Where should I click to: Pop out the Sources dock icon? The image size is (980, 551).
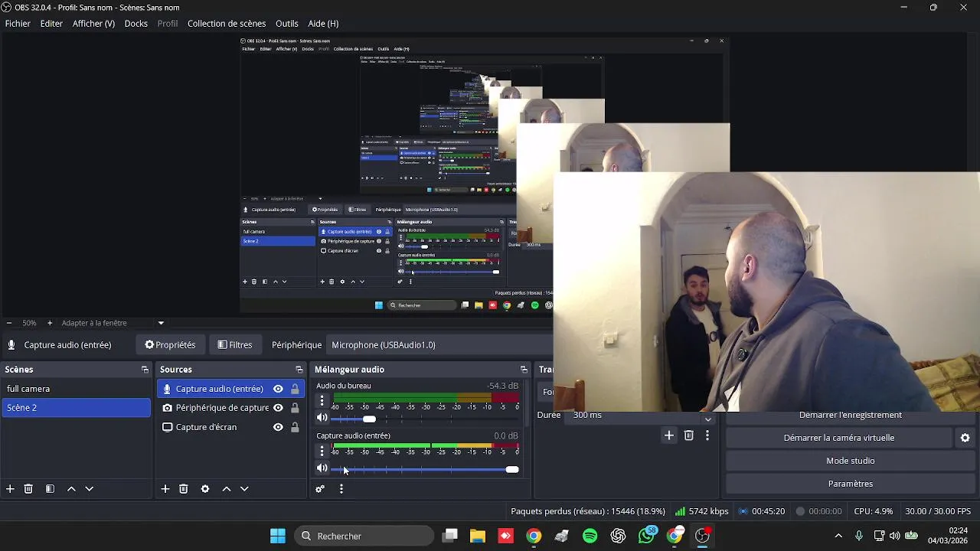(x=299, y=370)
